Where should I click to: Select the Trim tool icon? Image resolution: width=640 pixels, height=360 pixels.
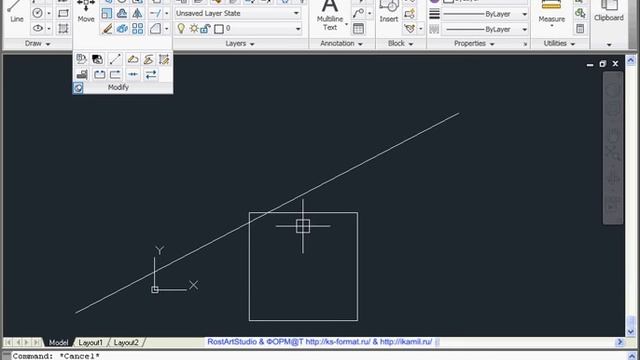pos(155,13)
